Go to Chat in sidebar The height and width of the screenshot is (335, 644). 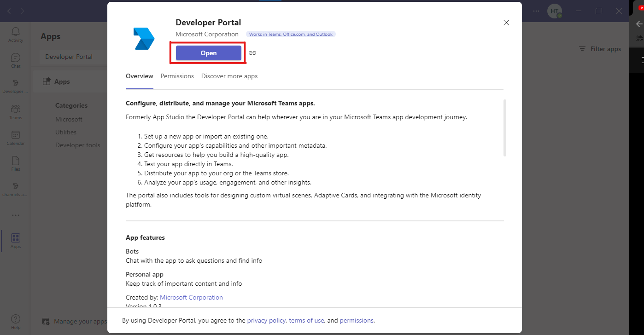point(16,60)
